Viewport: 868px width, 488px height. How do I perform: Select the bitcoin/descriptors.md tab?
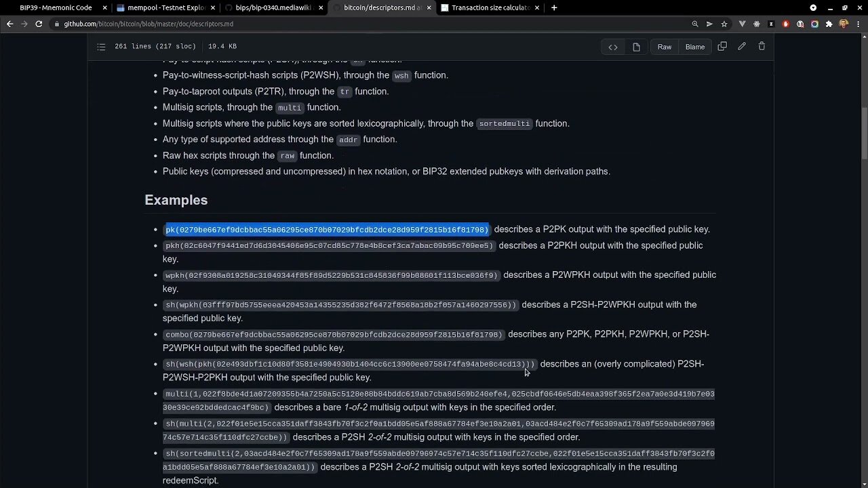tap(382, 7)
